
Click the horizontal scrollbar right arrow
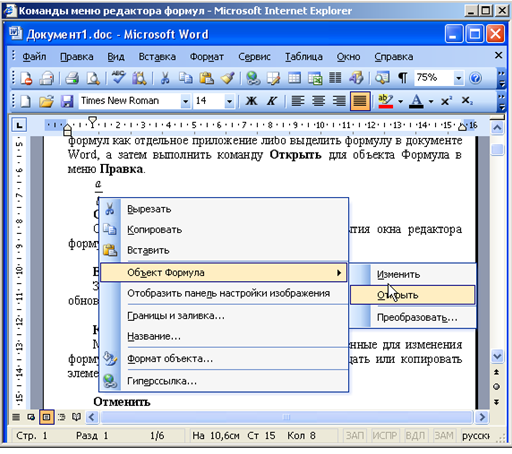coord(482,417)
